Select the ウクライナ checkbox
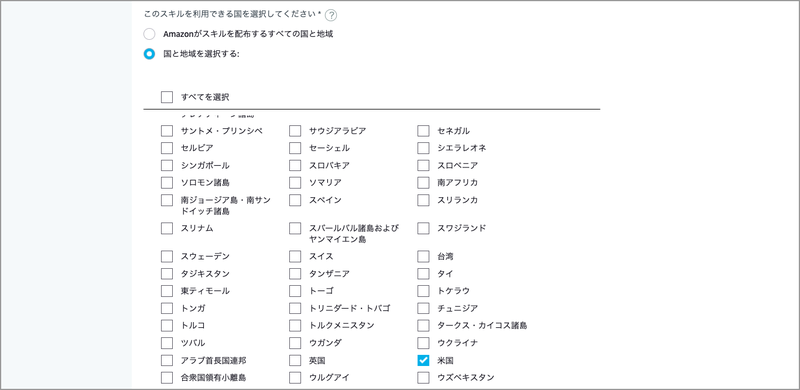Screen dimensions: 800x390 tap(423, 343)
